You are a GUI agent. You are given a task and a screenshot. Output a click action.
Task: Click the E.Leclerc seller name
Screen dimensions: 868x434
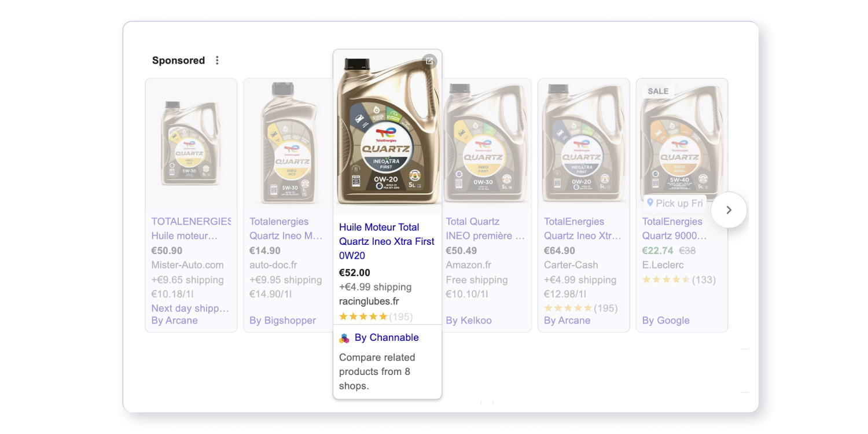pyautogui.click(x=663, y=265)
